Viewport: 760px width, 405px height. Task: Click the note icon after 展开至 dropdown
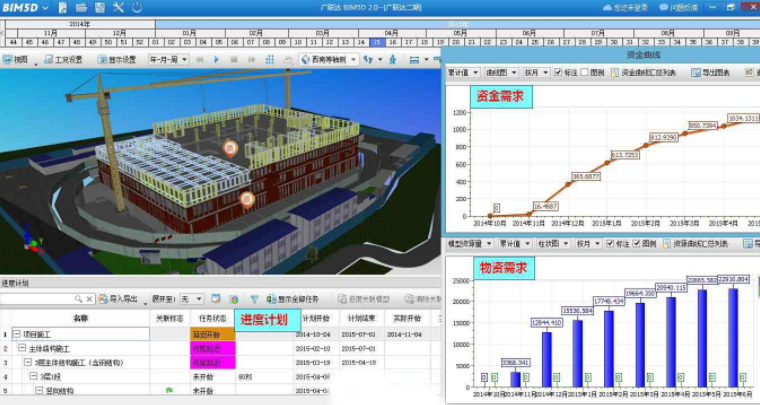click(x=215, y=299)
